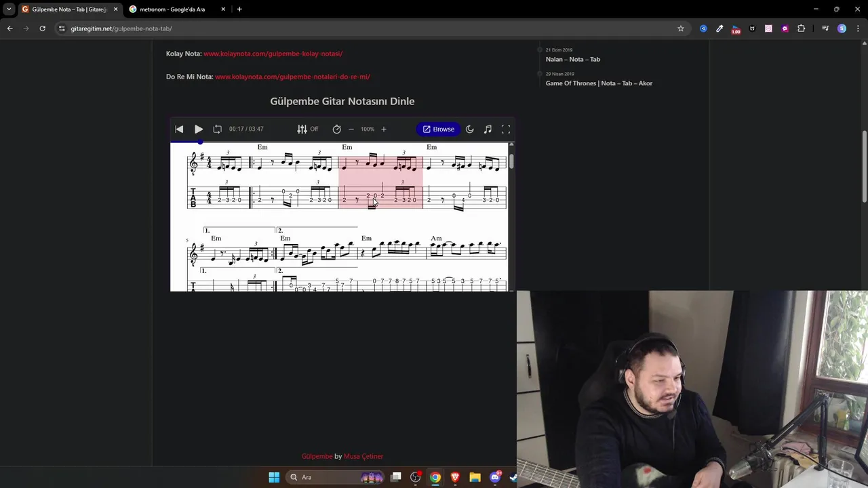Click the Gülpembe Gitar Notasını Dinle heading
This screenshot has height=488, width=868.
click(342, 101)
